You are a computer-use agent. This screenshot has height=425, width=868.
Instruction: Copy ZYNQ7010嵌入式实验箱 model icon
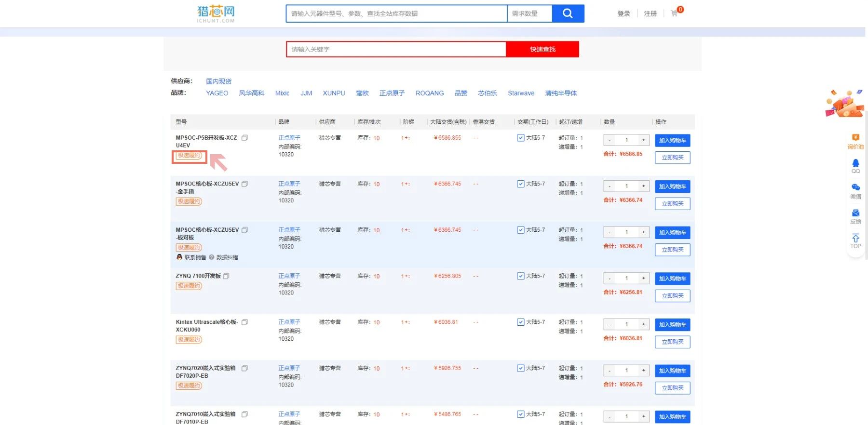pyautogui.click(x=244, y=414)
